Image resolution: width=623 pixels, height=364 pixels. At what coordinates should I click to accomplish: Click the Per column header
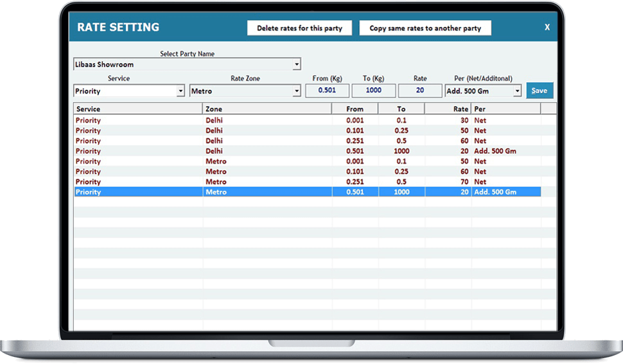[x=506, y=108]
